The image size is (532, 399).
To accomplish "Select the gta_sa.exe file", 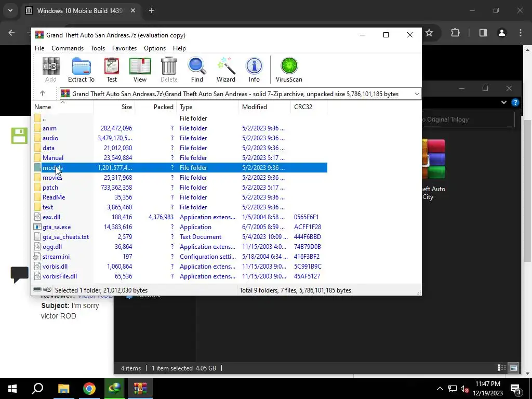I will pos(180,227).
